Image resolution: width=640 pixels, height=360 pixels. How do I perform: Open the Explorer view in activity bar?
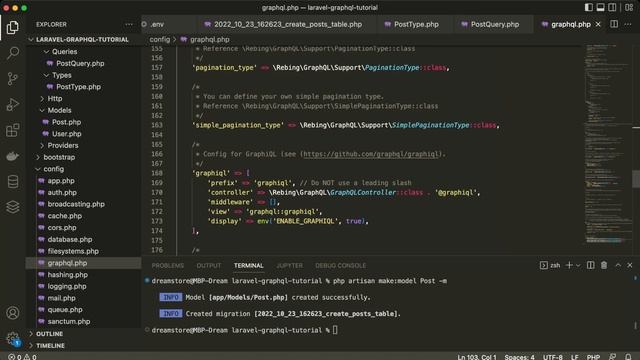[x=13, y=28]
